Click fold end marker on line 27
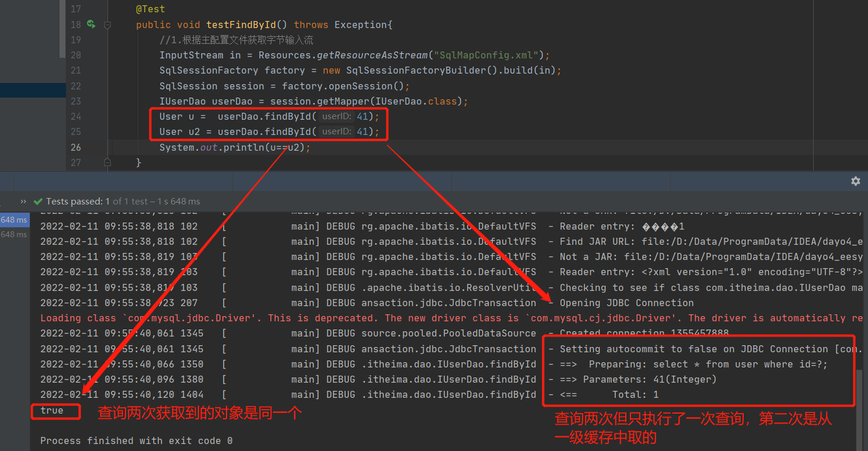This screenshot has height=451, width=868. pyautogui.click(x=107, y=162)
